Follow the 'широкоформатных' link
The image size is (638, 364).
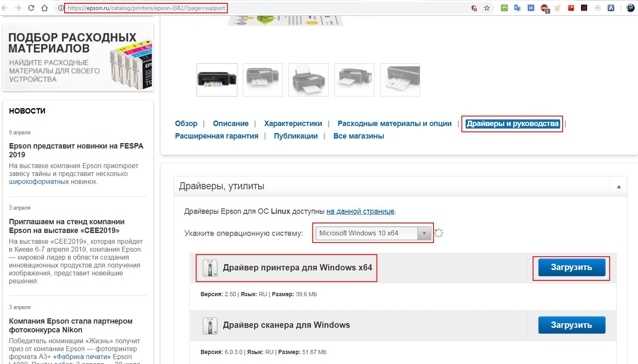39,182
